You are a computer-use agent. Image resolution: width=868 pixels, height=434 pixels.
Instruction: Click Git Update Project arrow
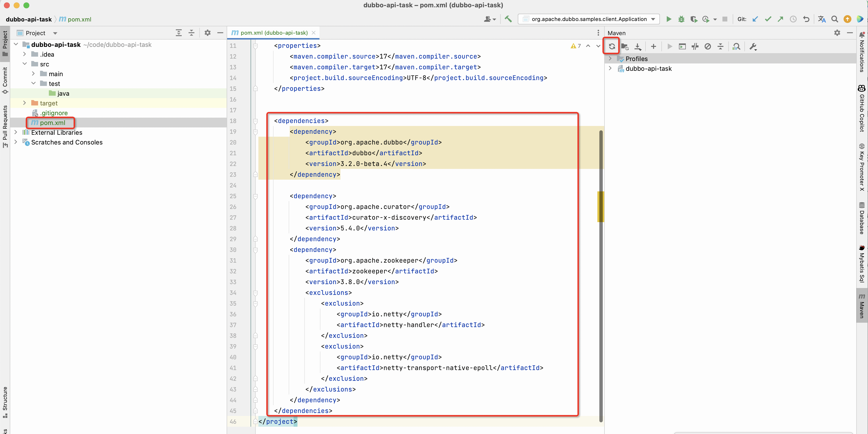[755, 19]
